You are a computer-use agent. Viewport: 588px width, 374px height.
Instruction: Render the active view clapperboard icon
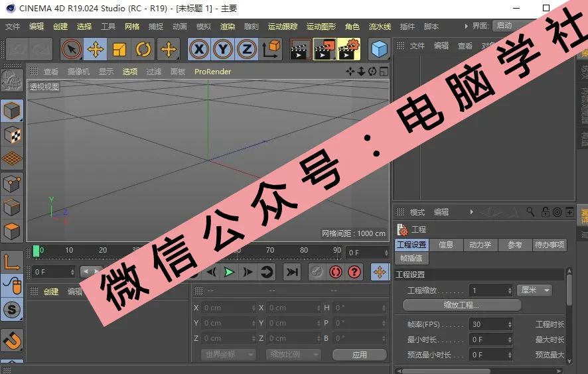tap(301, 49)
